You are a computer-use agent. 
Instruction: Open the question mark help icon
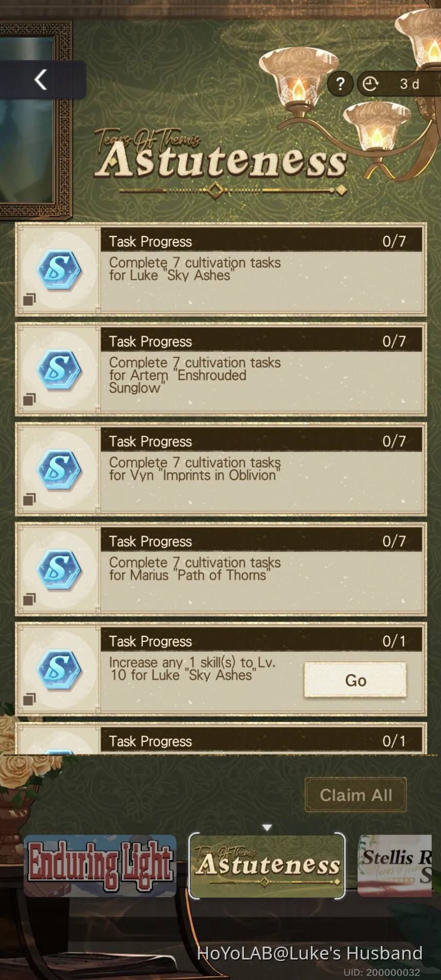click(340, 84)
